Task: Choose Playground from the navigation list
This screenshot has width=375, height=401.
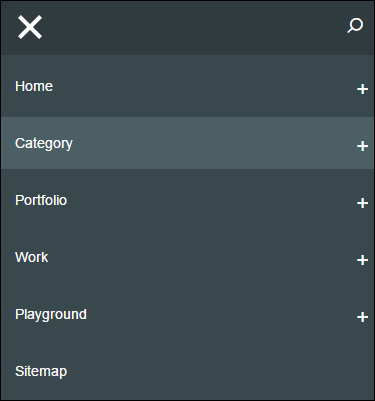Action: point(51,315)
